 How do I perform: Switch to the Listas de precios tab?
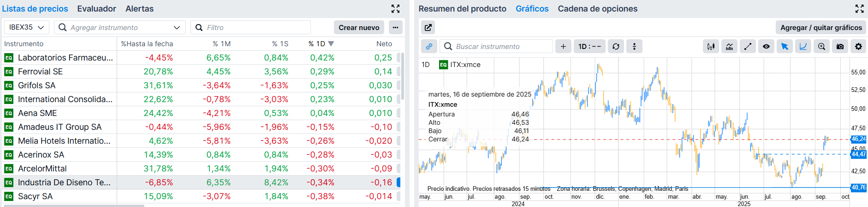point(35,9)
